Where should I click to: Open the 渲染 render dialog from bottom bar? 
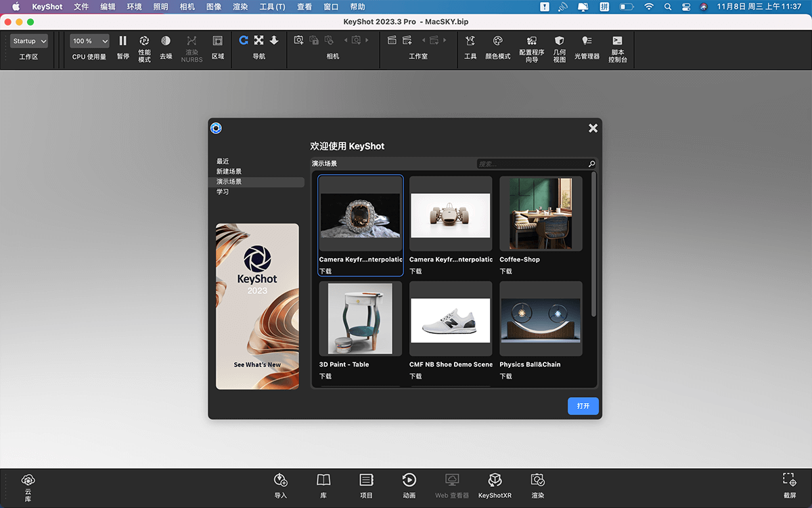pos(537,480)
